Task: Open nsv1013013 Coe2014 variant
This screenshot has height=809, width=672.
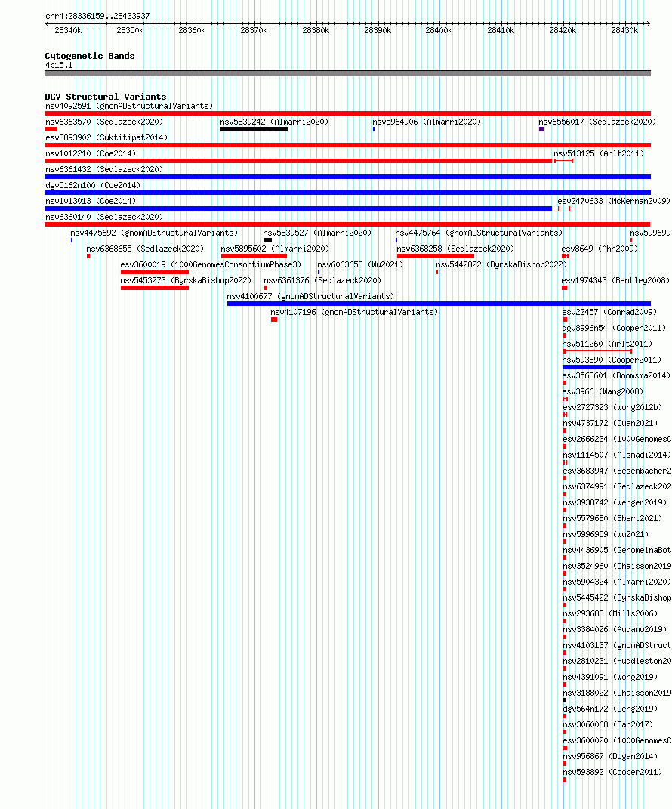Action: coord(91,201)
